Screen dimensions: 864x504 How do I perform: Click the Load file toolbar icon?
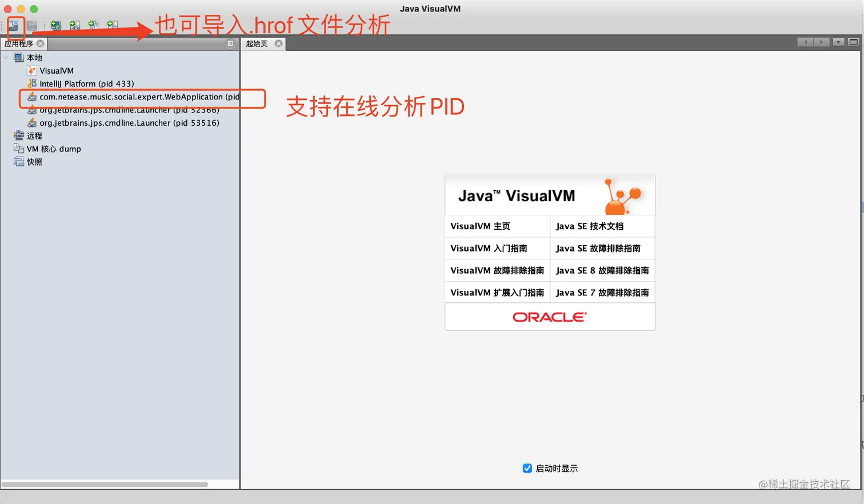click(14, 26)
